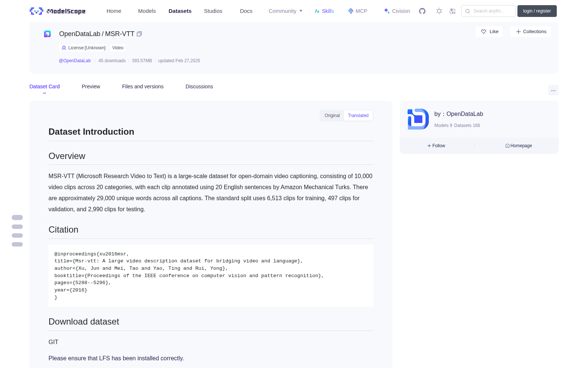Toggle the light/dark theme sun icon

[x=439, y=11]
